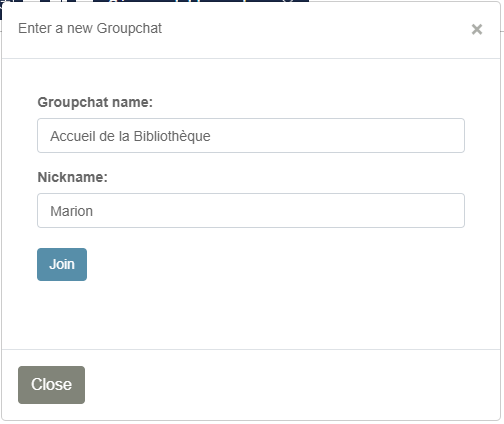Click the Join button

[62, 264]
